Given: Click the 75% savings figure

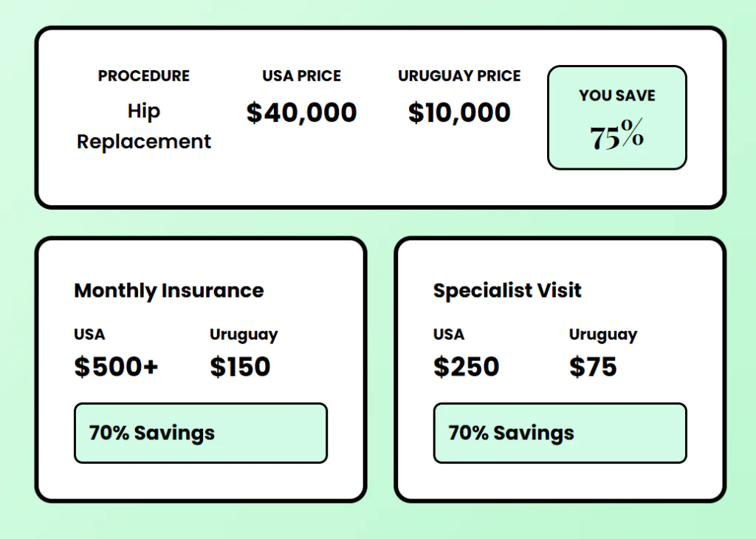Looking at the screenshot, I should click(x=617, y=134).
